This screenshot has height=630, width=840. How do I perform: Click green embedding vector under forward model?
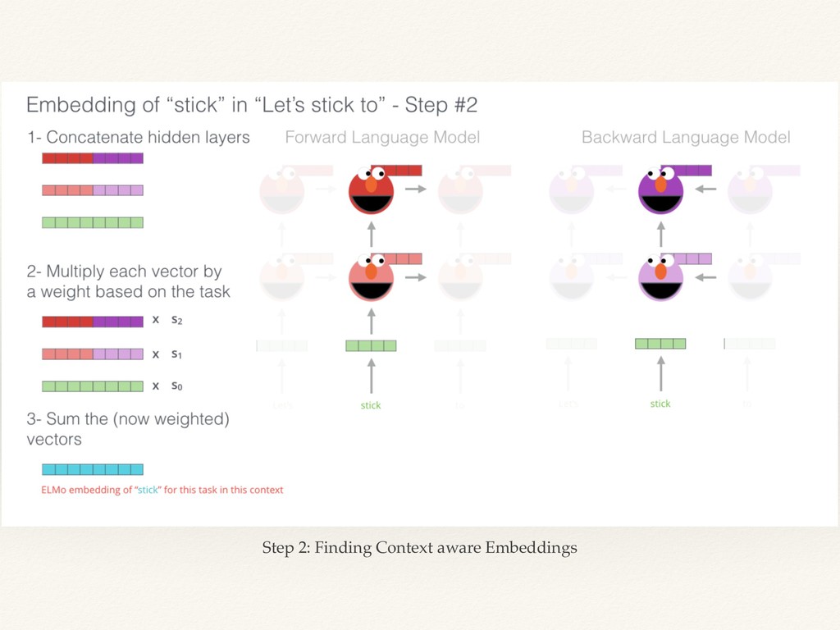pyautogui.click(x=371, y=346)
